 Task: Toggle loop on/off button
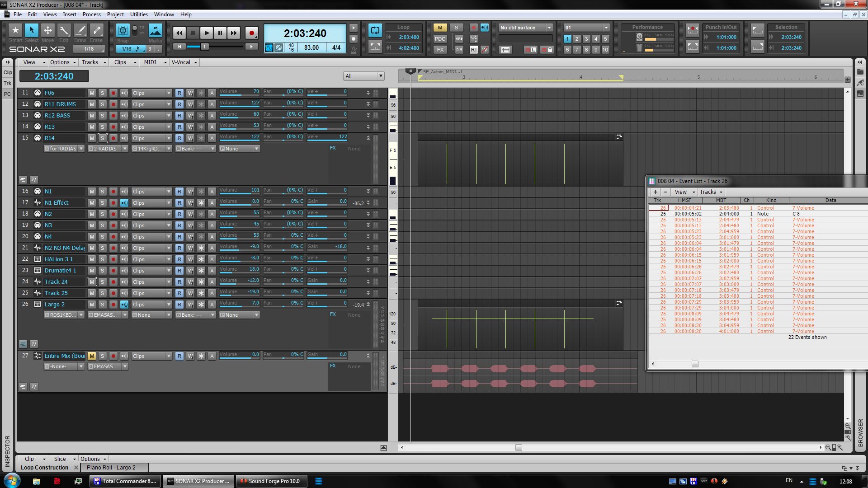click(375, 31)
